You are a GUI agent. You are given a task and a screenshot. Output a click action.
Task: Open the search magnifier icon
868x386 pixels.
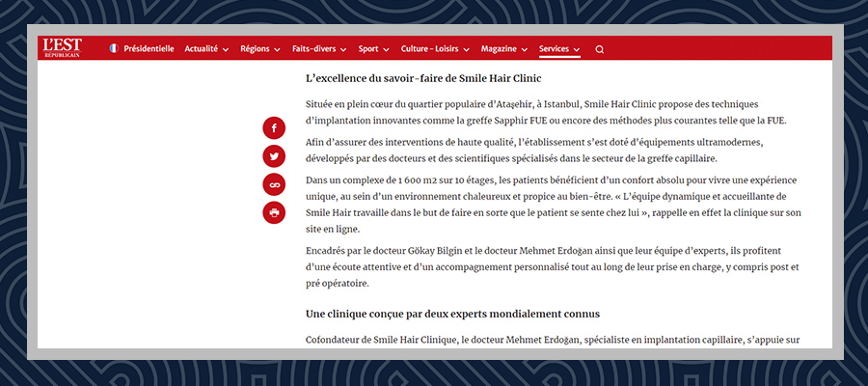[x=600, y=49]
